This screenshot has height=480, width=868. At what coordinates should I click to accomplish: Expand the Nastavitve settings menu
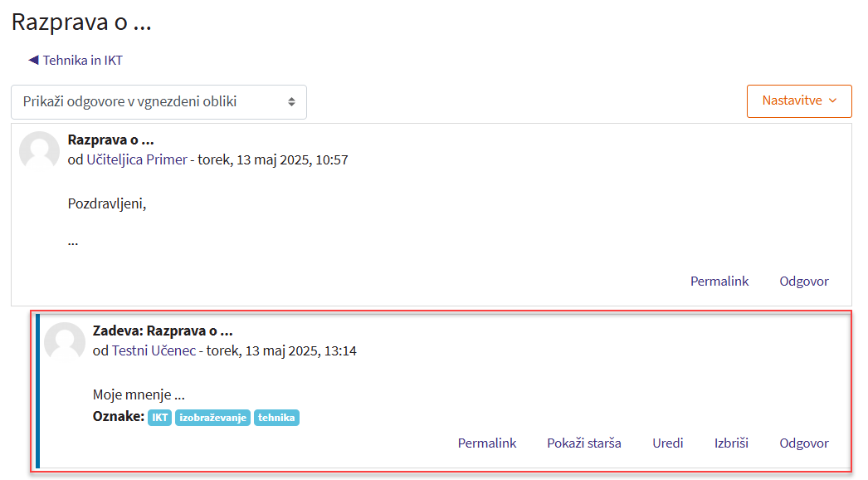tap(798, 100)
